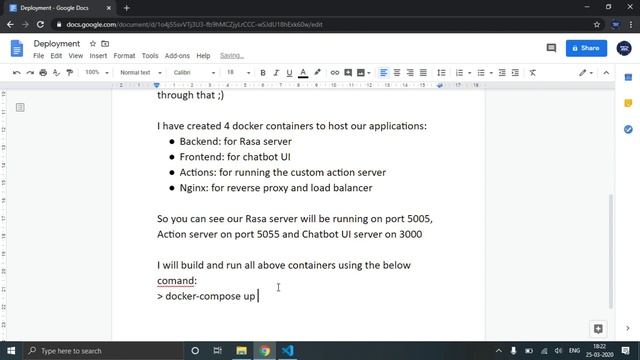Open Tasks side panel icon
The width and height of the screenshot is (640, 360).
coord(628,129)
